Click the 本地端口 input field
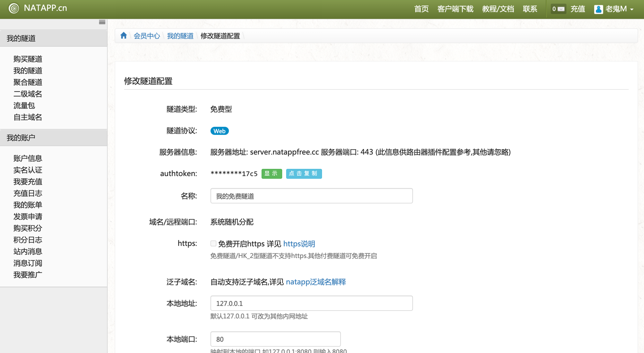644x353 pixels. 275,339
